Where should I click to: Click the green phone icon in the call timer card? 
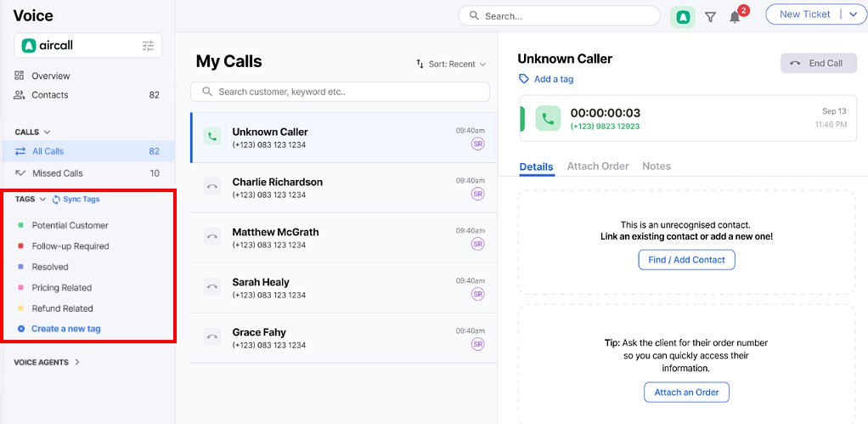point(548,118)
